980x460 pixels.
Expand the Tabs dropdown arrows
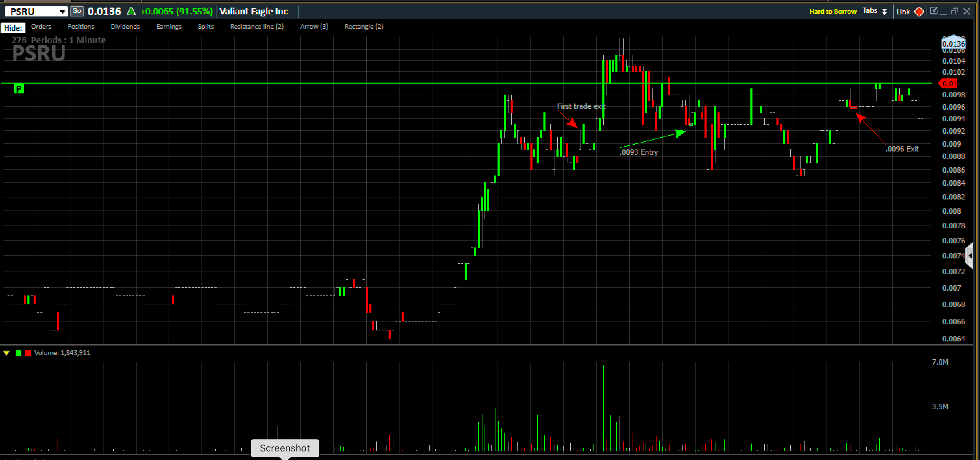click(x=884, y=12)
